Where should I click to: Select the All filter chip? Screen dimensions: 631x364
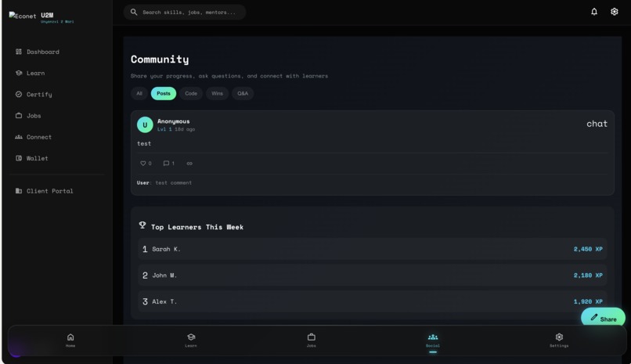(139, 93)
